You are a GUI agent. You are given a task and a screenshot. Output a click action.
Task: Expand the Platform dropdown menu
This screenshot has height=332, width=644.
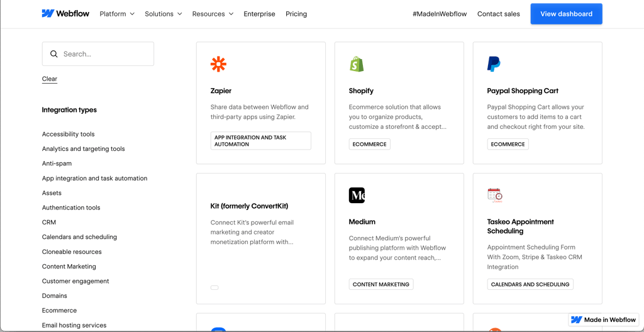[x=117, y=14]
